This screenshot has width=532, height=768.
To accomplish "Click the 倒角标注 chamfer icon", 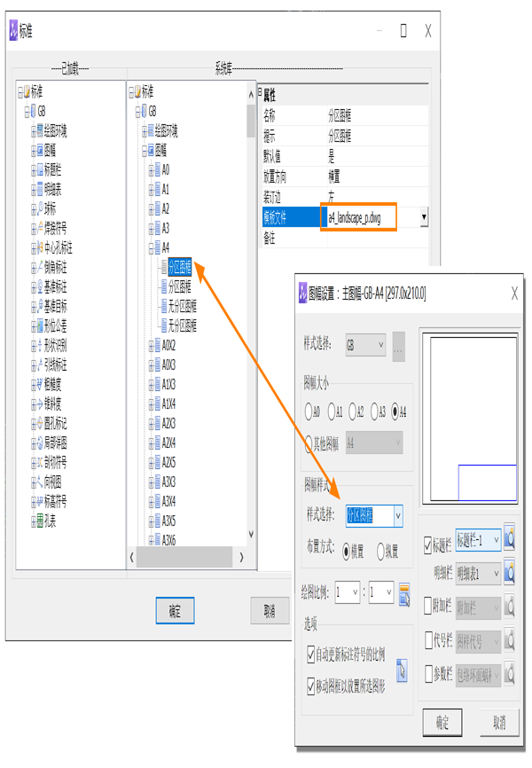I will (40, 268).
